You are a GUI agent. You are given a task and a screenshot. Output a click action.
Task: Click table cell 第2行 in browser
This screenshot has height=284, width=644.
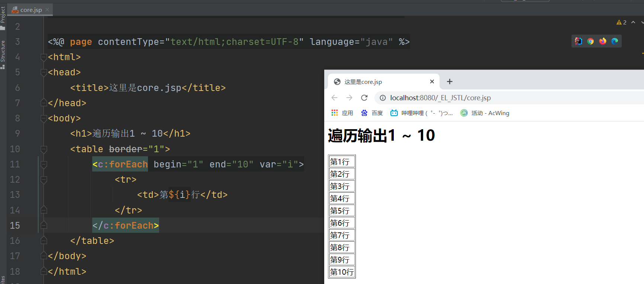click(x=342, y=174)
